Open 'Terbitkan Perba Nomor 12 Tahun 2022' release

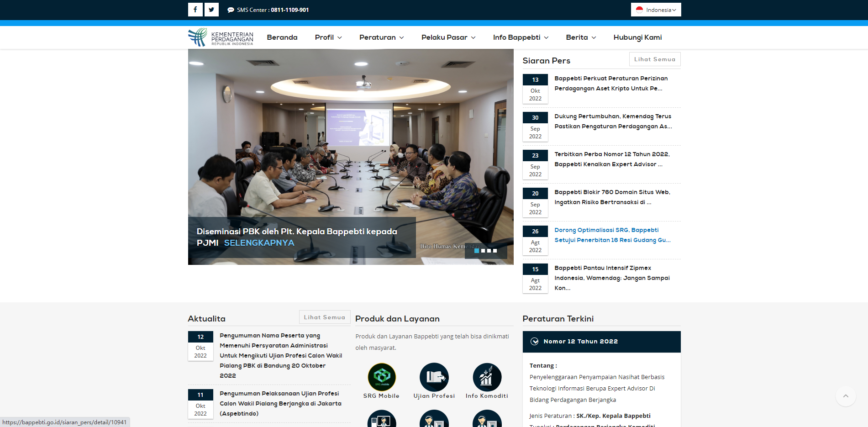point(612,159)
